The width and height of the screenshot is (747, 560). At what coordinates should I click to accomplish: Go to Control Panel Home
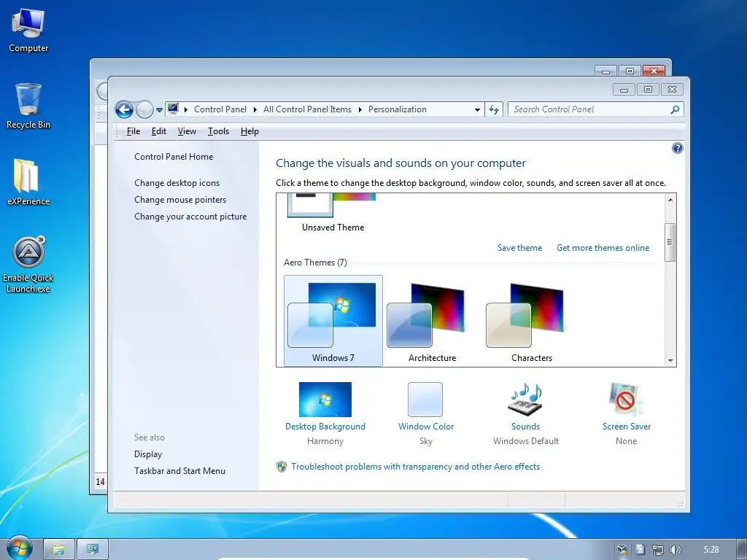point(174,157)
